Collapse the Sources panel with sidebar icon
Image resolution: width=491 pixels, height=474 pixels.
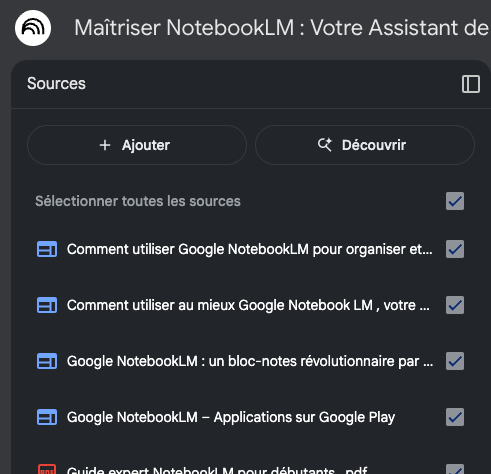[x=471, y=84]
